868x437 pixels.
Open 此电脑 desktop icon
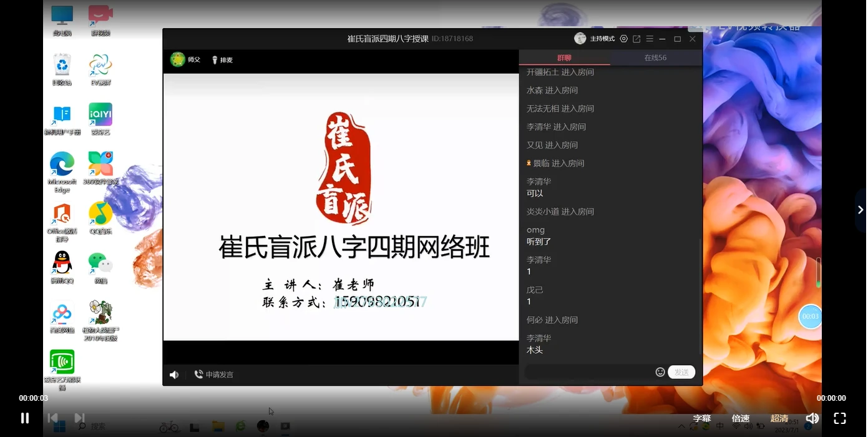(x=62, y=21)
